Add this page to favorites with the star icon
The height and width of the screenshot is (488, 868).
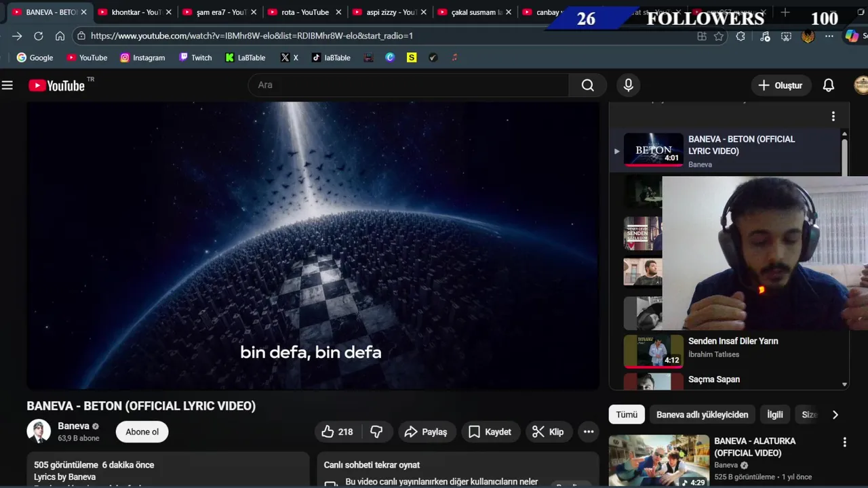[719, 37]
